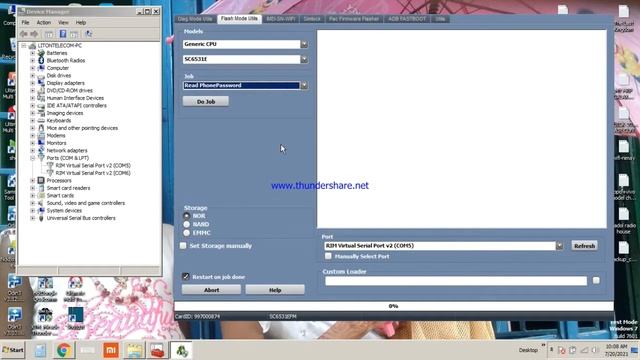Click Forward arrow in Device Manager toolbar
This screenshot has height=360, width=640.
pos(34,34)
